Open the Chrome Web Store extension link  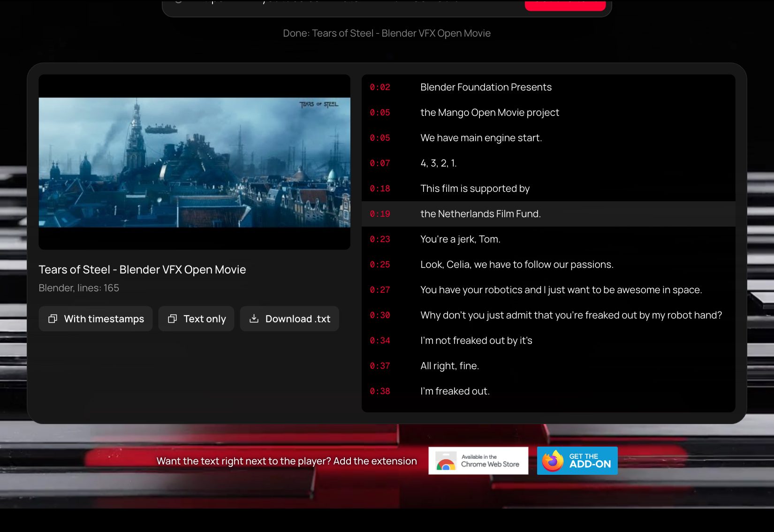click(x=478, y=461)
